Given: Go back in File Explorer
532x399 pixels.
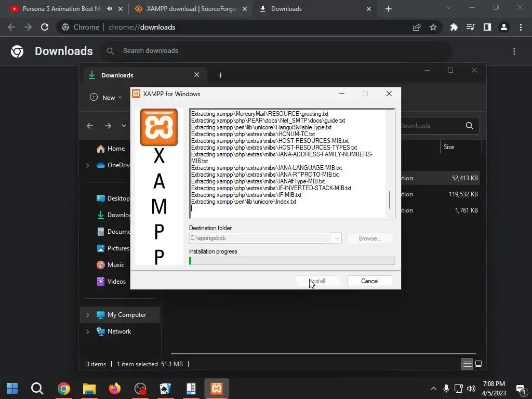Looking at the screenshot, I should click(x=90, y=126).
